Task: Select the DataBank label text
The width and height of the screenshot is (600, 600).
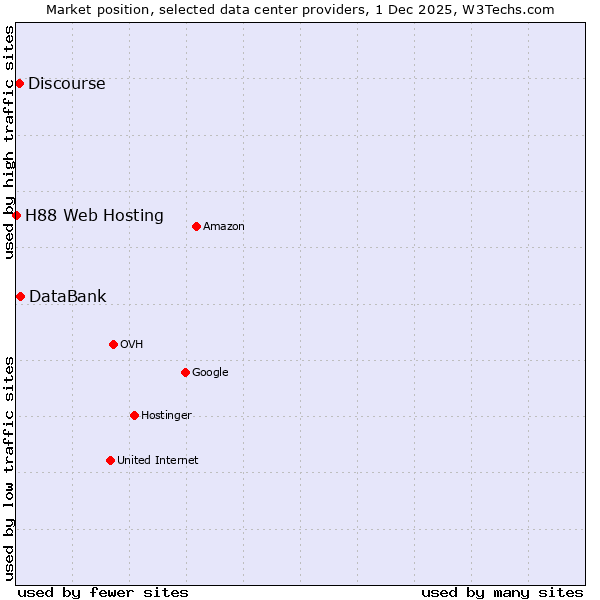Action: [x=68, y=297]
